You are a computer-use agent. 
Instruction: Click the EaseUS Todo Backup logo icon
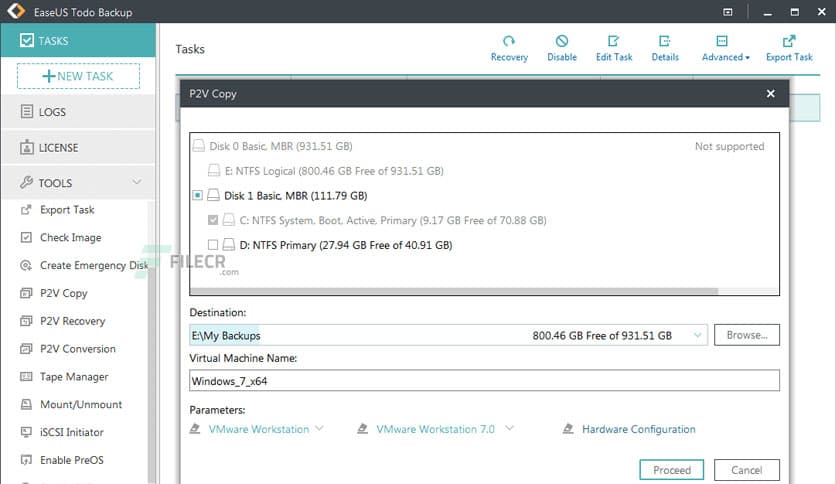point(16,11)
